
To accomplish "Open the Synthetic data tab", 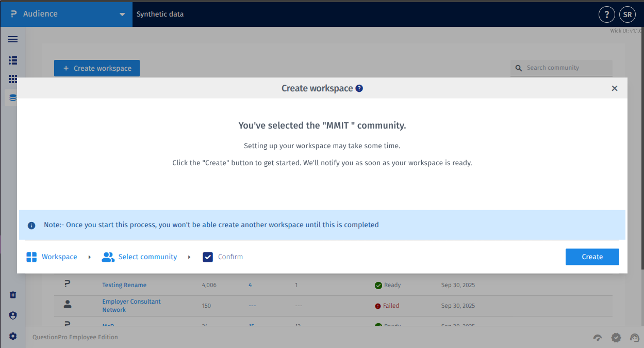I will [160, 14].
